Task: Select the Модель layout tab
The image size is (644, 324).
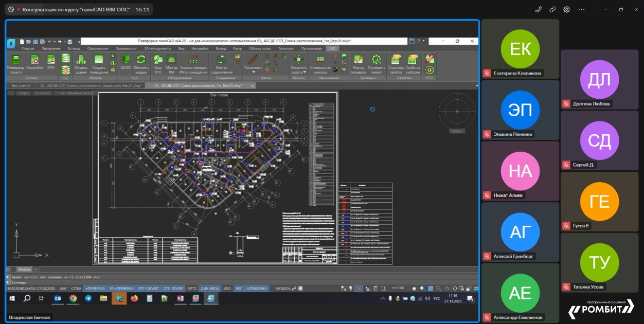Action: (x=24, y=269)
